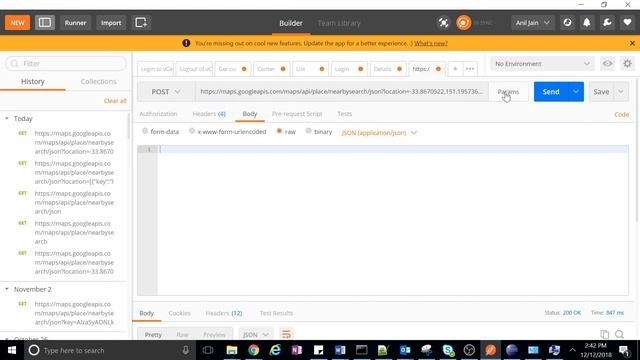Switch response view to Pretty

[153, 335]
